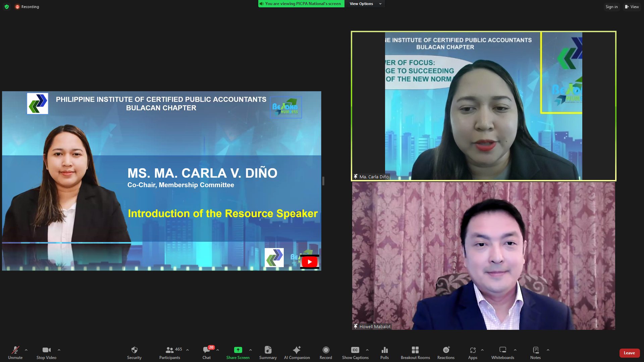This screenshot has height=362, width=644.
Task: Stop the camera video
Action: click(46, 353)
